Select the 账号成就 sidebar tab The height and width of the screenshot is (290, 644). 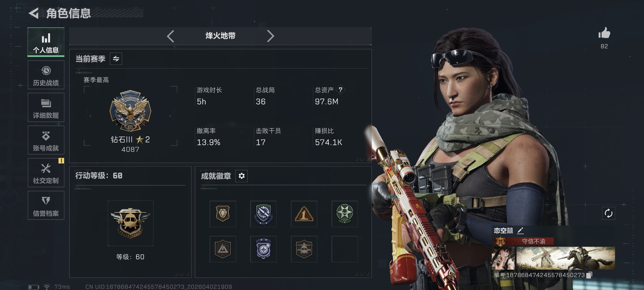[x=46, y=140]
